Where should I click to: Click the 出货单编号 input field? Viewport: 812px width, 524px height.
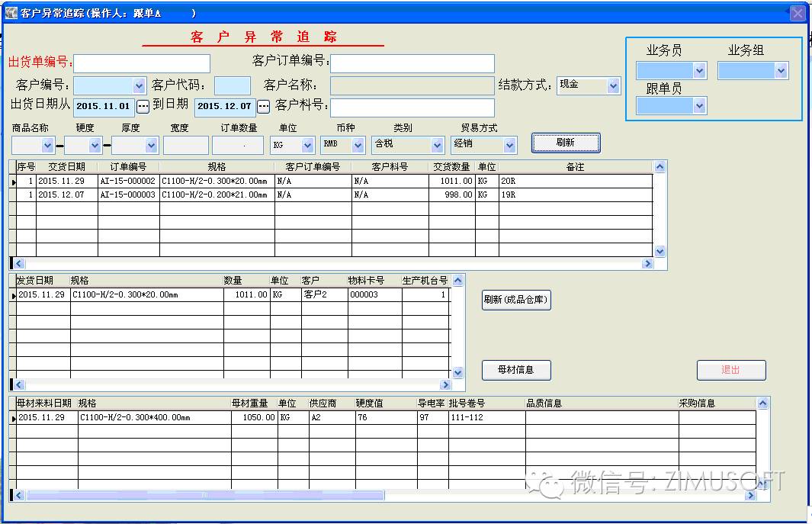pyautogui.click(x=141, y=63)
